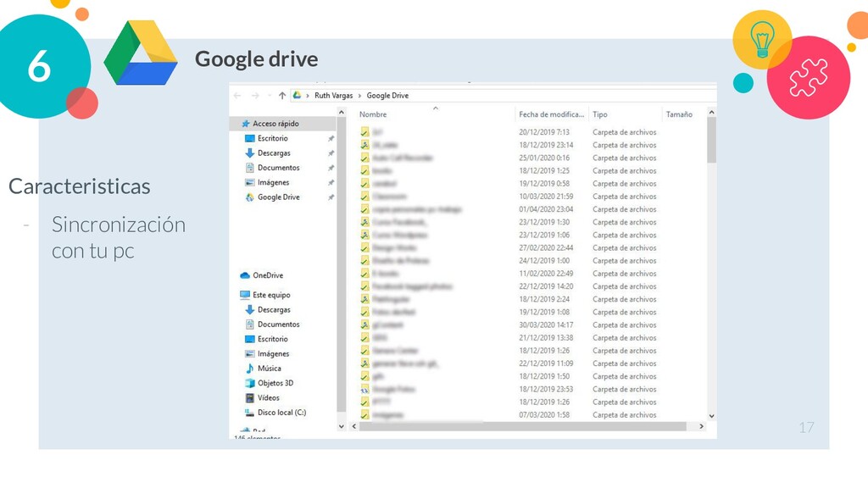Viewport: 868px width, 488px height.
Task: Open OneDrive in sidebar
Action: pyautogui.click(x=267, y=275)
